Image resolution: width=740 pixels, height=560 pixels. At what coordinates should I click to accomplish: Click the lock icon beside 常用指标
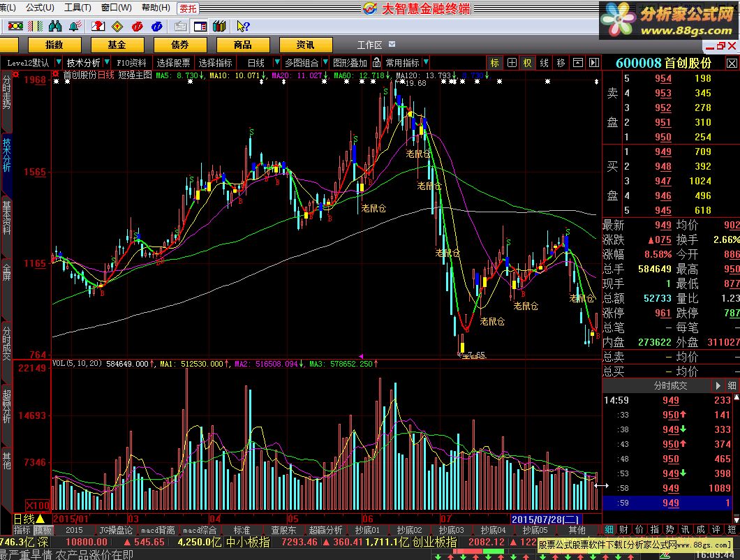(376, 62)
